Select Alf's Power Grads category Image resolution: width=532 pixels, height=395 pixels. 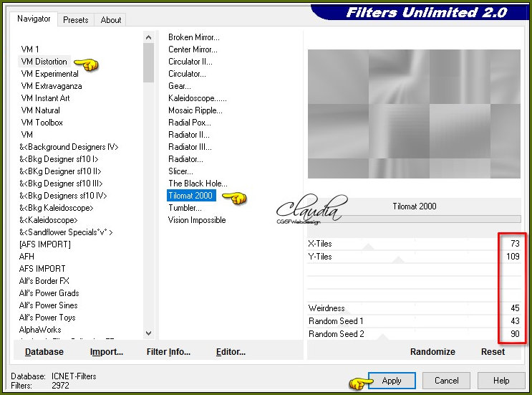click(x=49, y=293)
